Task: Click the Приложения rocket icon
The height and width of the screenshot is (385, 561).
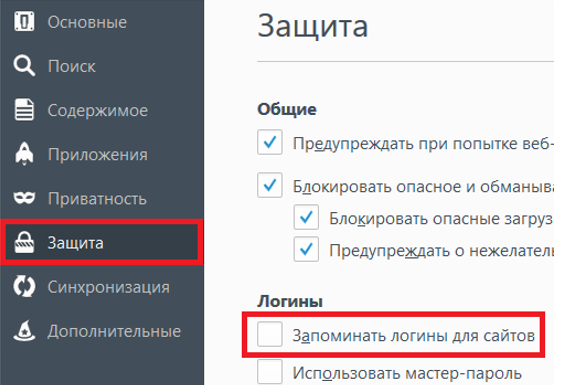Action: (24, 154)
